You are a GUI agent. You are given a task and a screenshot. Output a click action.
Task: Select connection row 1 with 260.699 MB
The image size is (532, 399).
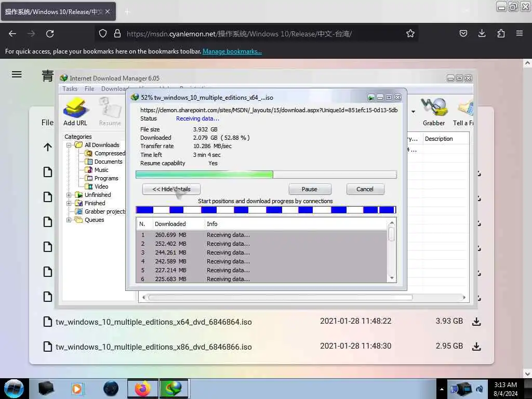click(x=261, y=235)
